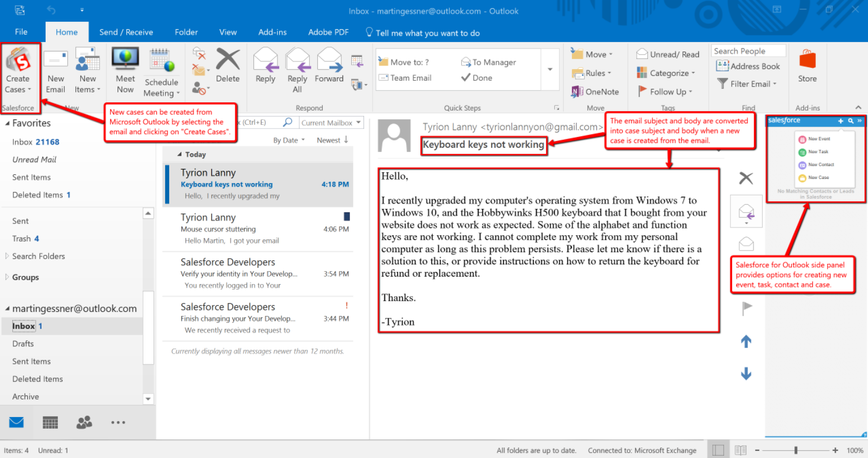Switch to the Adobe PDF tab
The image size is (868, 458).
[x=328, y=32]
